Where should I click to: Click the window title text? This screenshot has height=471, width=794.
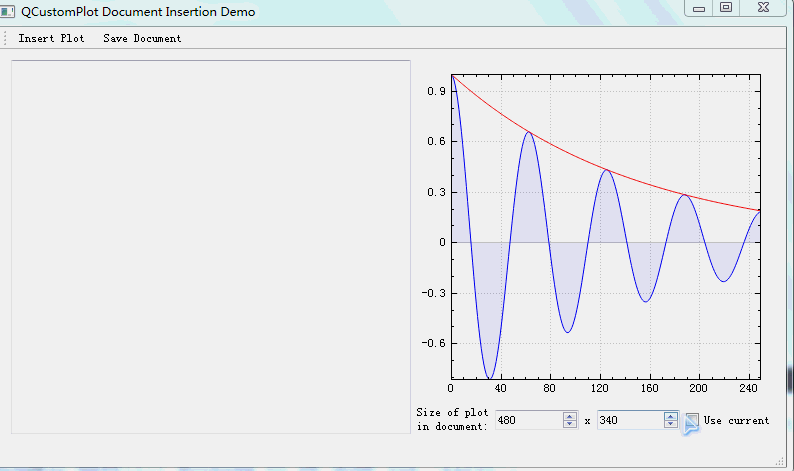click(138, 12)
